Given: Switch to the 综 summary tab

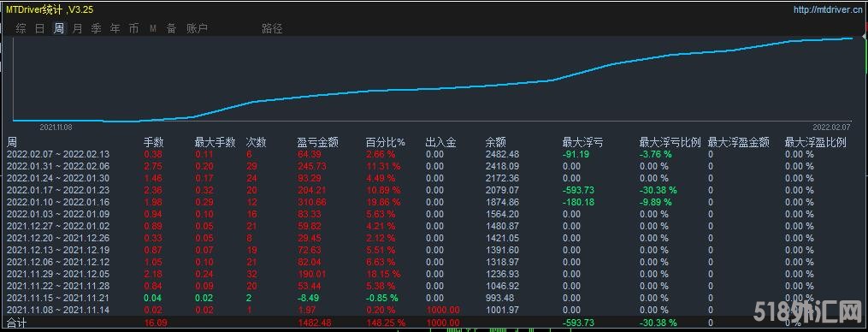Looking at the screenshot, I should pos(21,28).
